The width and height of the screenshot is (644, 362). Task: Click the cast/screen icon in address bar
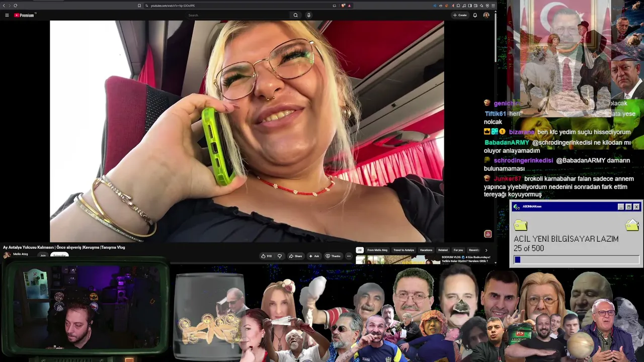point(334,6)
